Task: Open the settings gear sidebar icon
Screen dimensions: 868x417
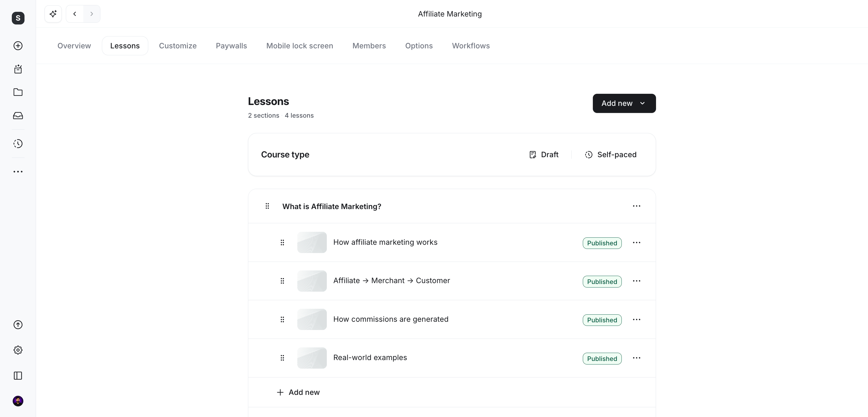Action: (18, 350)
